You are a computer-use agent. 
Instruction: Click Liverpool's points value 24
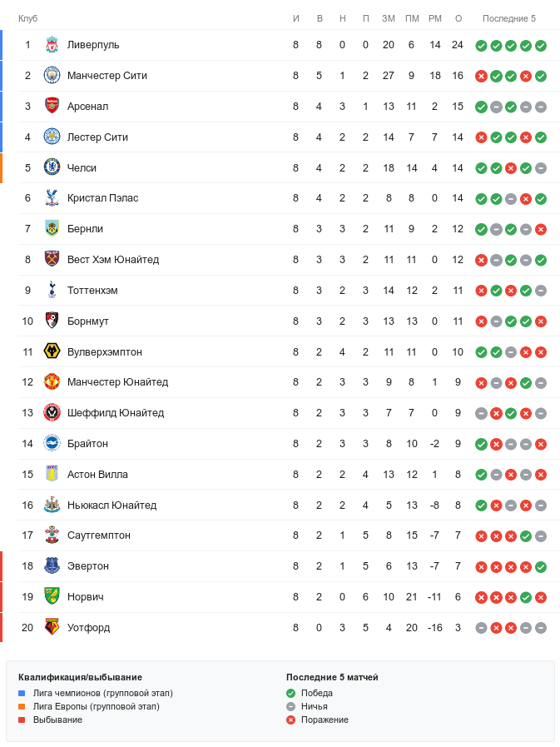point(458,45)
